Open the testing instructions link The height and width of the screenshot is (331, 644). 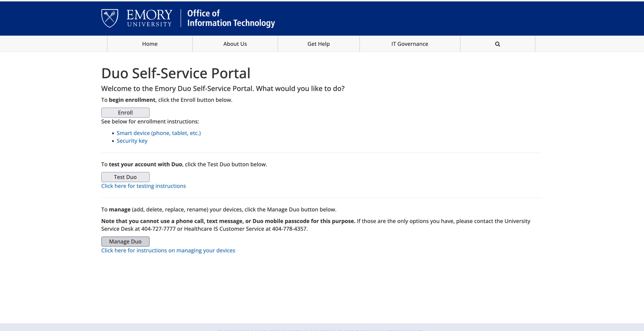click(143, 186)
